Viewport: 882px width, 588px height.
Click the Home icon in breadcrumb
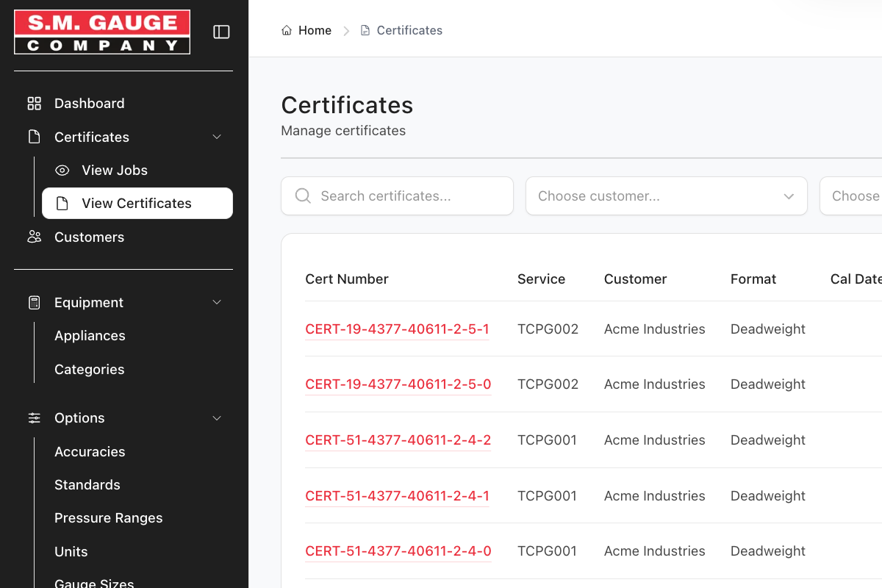(287, 30)
